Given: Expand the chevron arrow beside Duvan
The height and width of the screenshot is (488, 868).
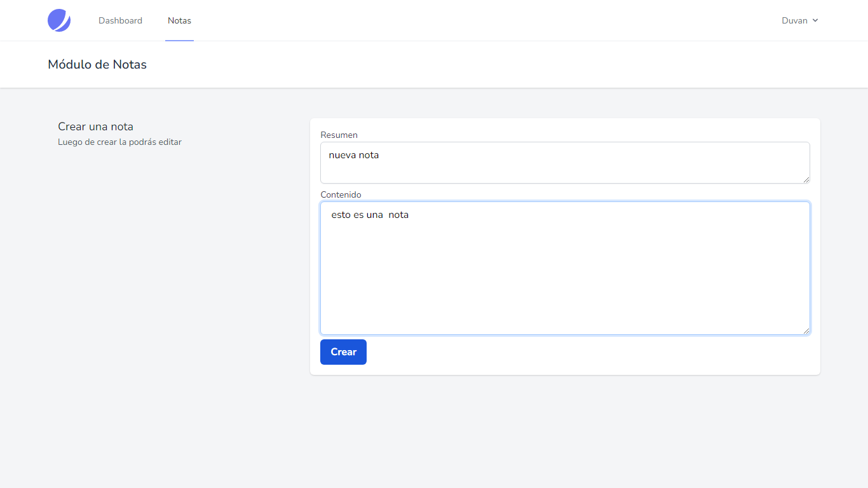Looking at the screenshot, I should [x=815, y=20].
